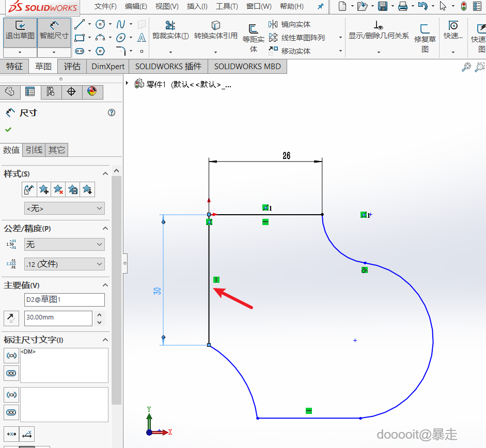The image size is (486, 448).
Task: Switch to the SOLIDWORKS 插件 tab
Action: (x=168, y=66)
